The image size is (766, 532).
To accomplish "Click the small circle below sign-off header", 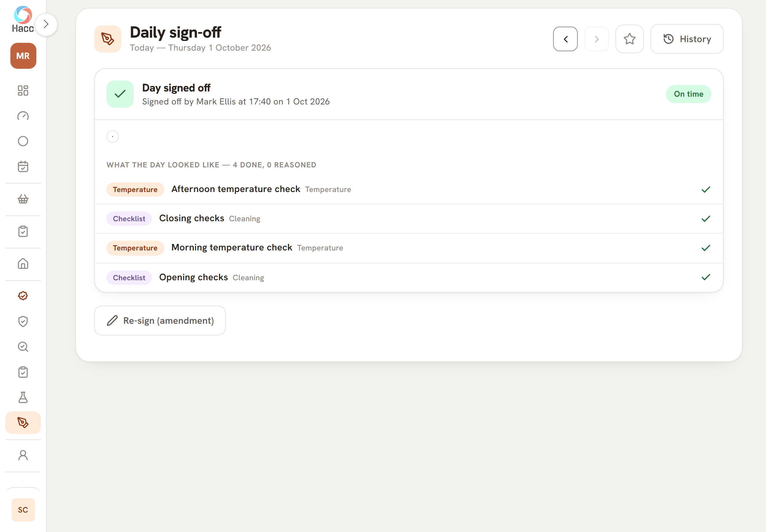I will pyautogui.click(x=113, y=137).
